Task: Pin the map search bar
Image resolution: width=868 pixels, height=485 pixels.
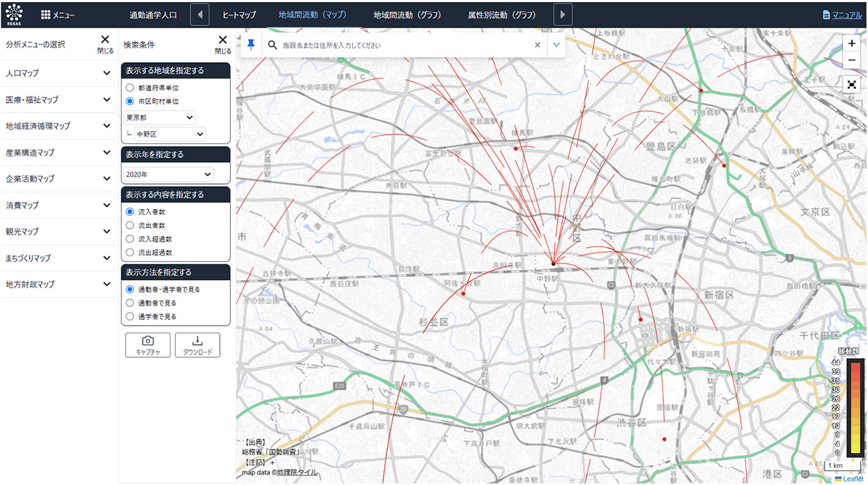Action: (x=250, y=45)
